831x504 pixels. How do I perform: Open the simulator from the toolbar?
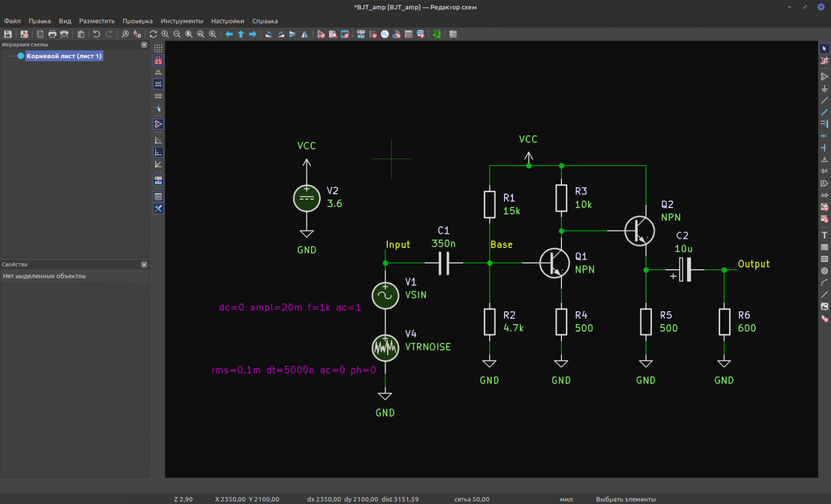coord(385,34)
